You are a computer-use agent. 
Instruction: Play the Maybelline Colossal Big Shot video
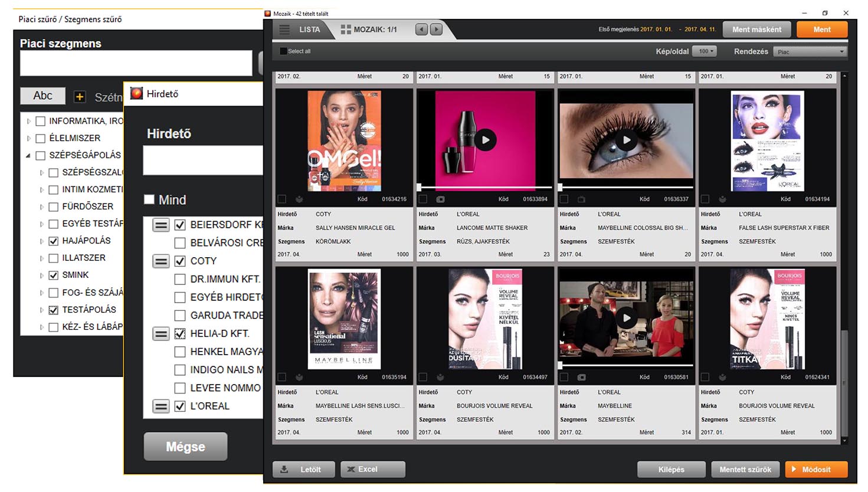[x=627, y=140]
